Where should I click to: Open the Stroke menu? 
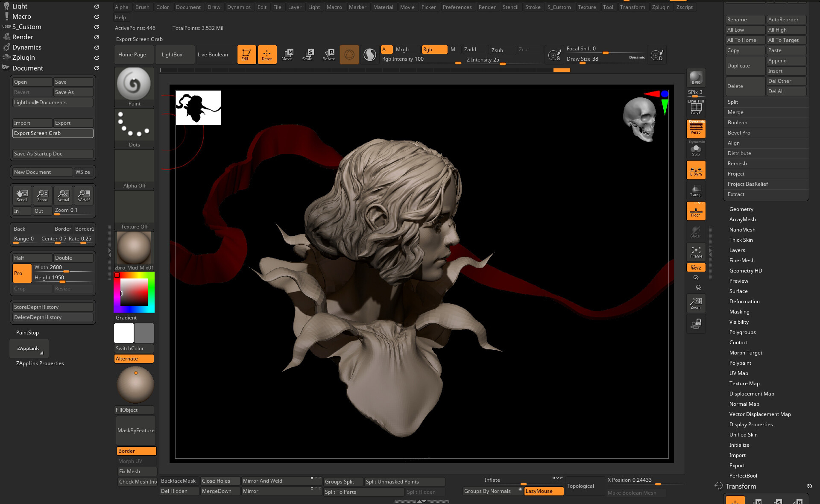click(x=533, y=7)
